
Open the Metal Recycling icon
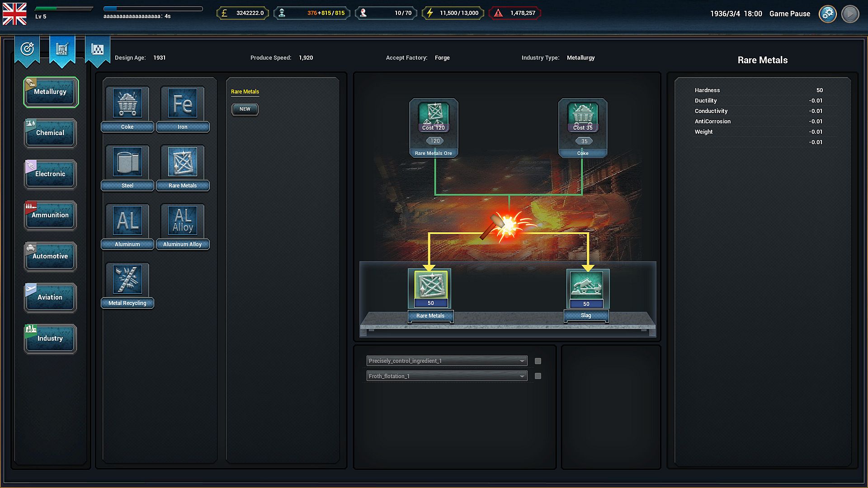pos(127,280)
